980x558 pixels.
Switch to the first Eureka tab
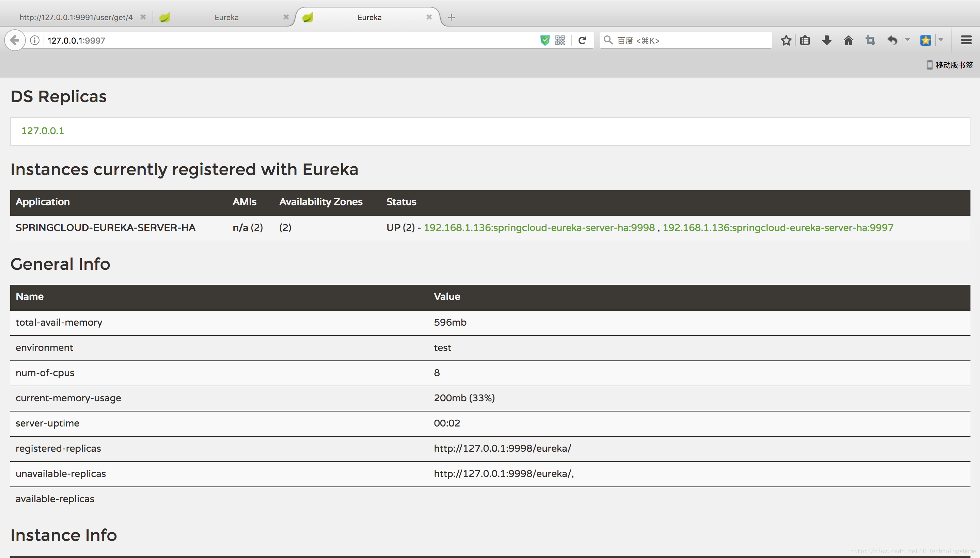226,17
